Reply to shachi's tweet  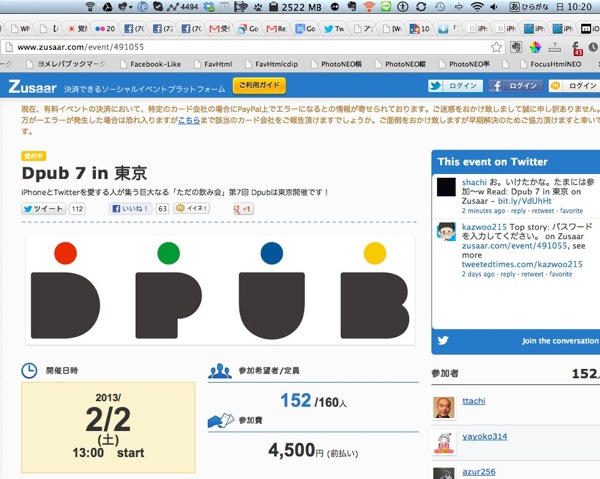pos(518,211)
